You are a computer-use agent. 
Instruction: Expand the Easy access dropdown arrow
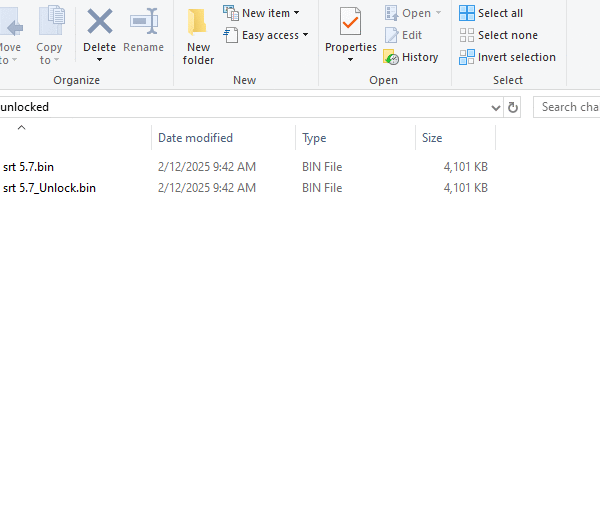point(305,35)
